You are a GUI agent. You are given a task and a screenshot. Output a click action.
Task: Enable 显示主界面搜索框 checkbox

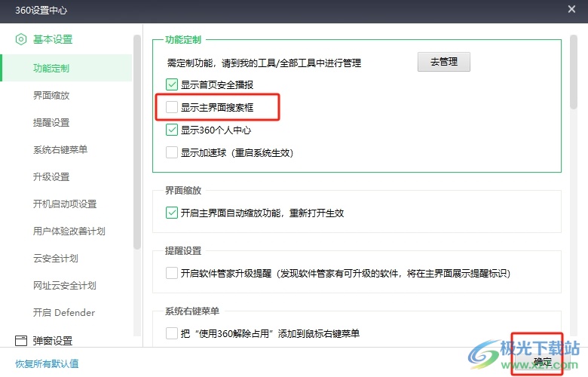pos(172,107)
